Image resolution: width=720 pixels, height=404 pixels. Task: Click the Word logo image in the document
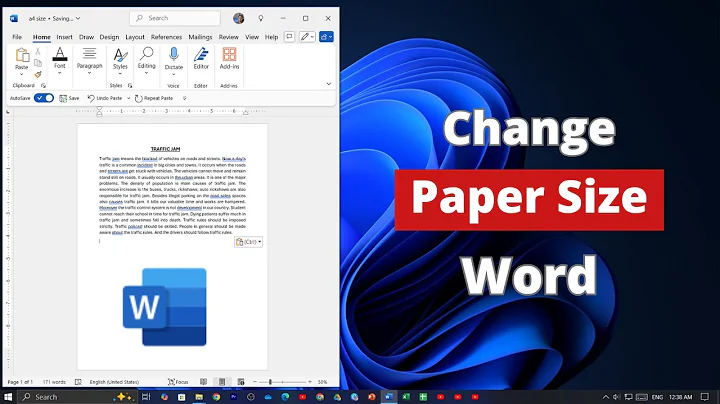click(164, 307)
